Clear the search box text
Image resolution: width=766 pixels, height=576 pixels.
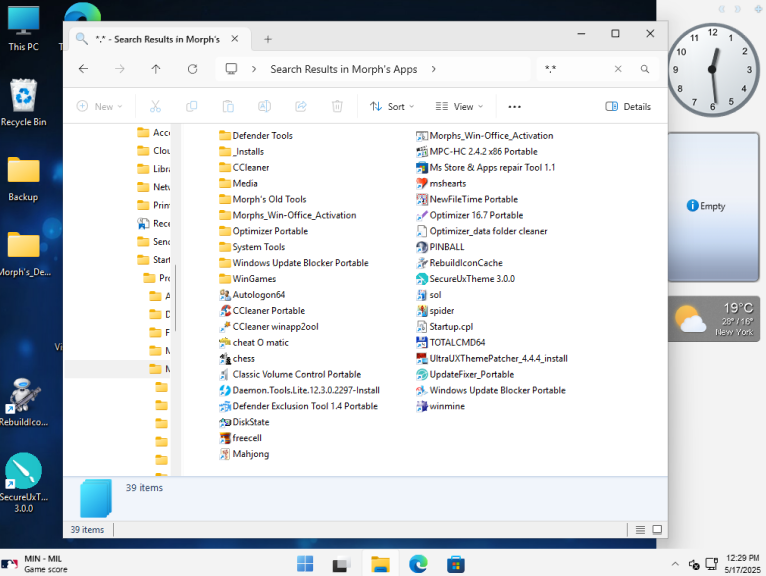coord(618,69)
